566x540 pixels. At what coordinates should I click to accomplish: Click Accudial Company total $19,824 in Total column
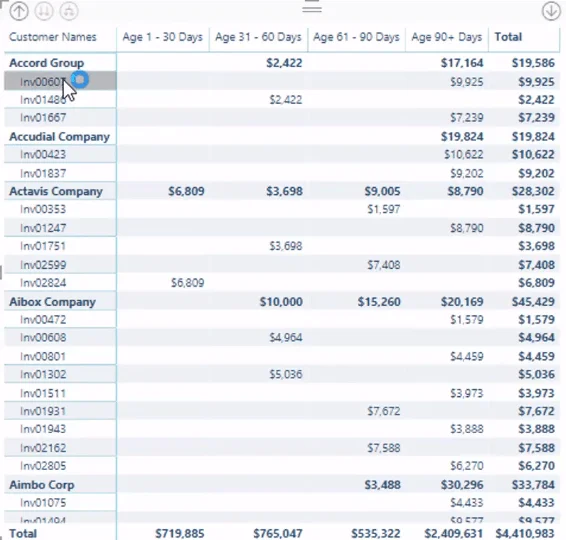tap(533, 136)
